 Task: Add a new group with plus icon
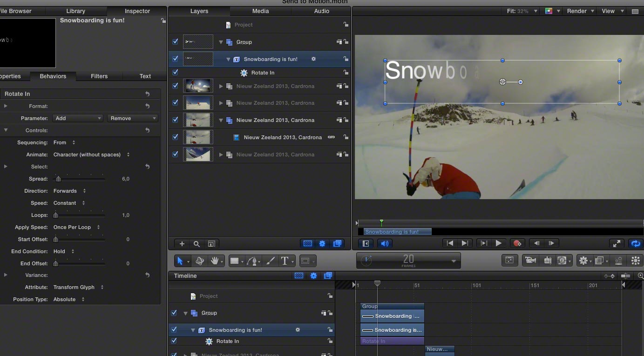(x=182, y=244)
